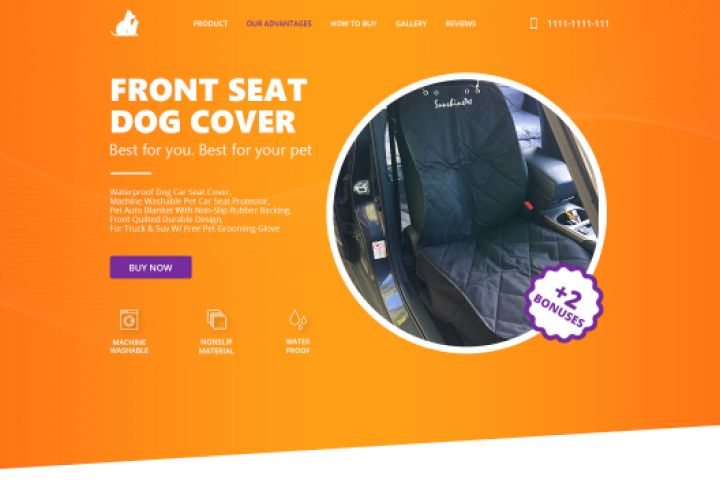Click the Buy Now button
Screen dimensions: 720x480
coord(151,267)
